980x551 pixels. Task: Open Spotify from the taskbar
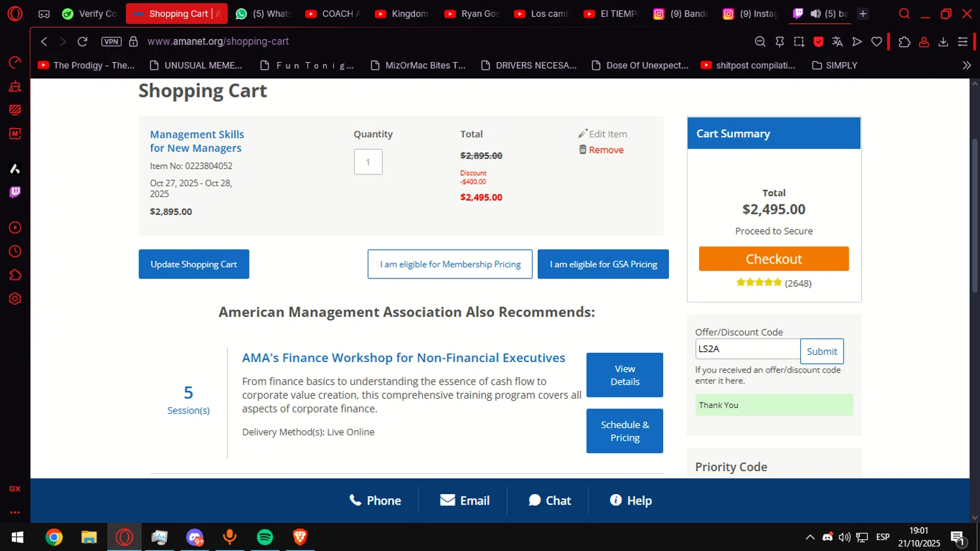(x=265, y=537)
